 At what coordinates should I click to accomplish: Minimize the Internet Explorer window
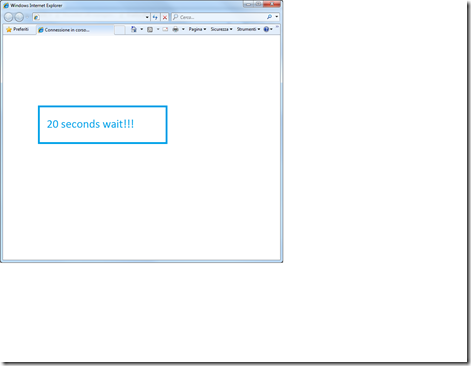coord(248,4)
